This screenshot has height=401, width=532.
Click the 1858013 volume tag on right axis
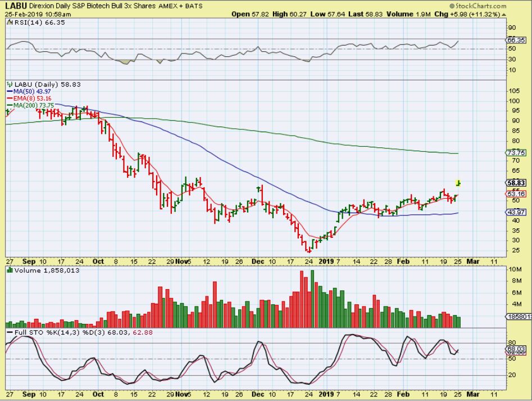(519, 317)
